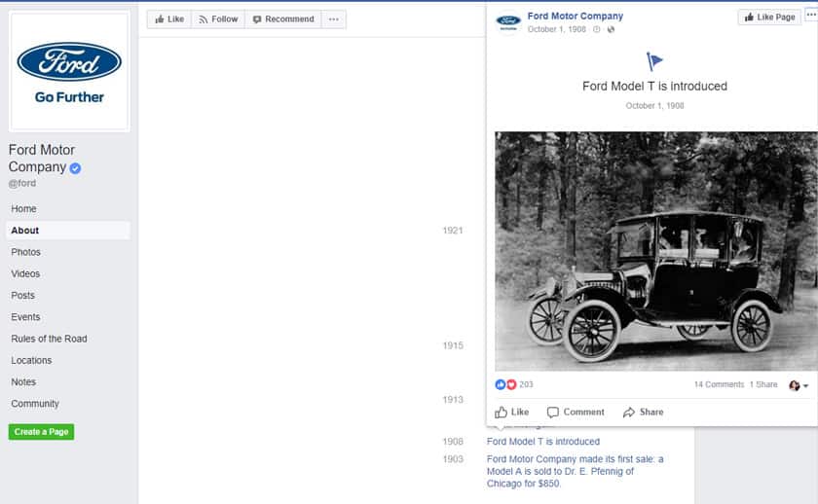This screenshot has height=504, width=818.
Task: Click the blue thumbs-up reaction icon
Action: 500,384
